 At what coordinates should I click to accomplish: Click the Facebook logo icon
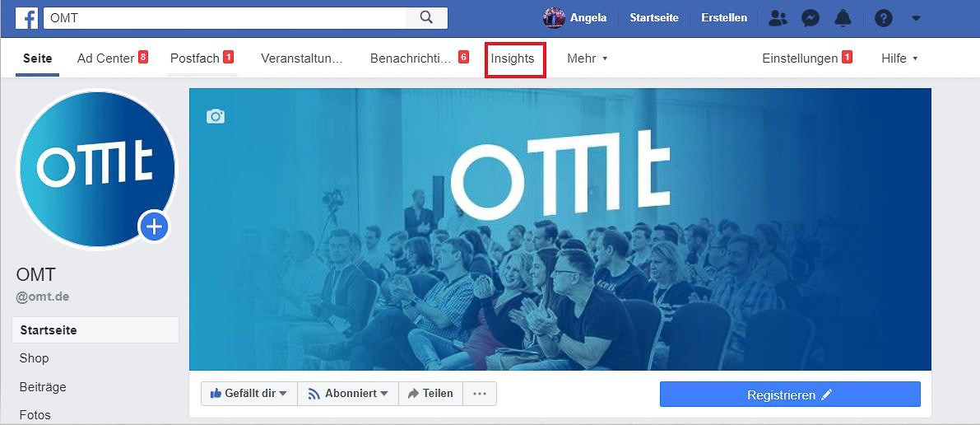click(27, 18)
